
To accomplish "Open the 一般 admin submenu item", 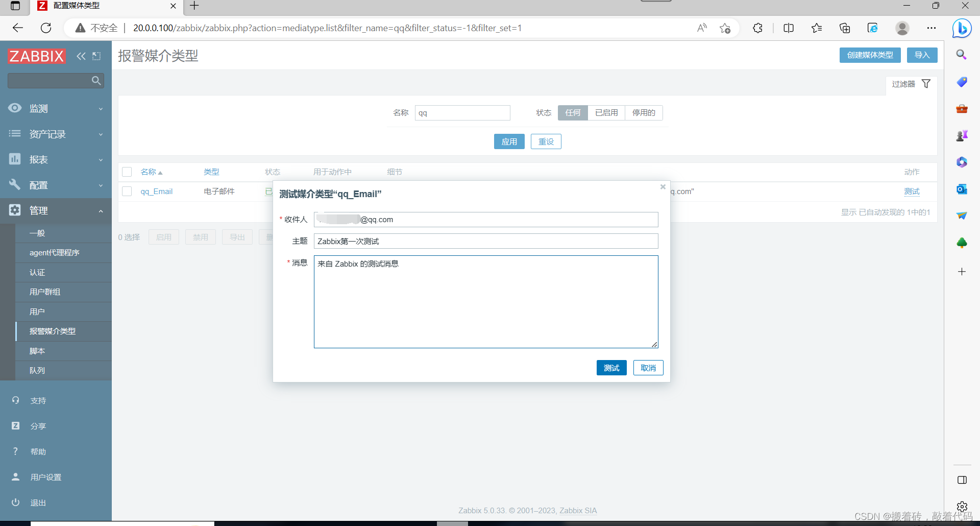I will (x=63, y=233).
